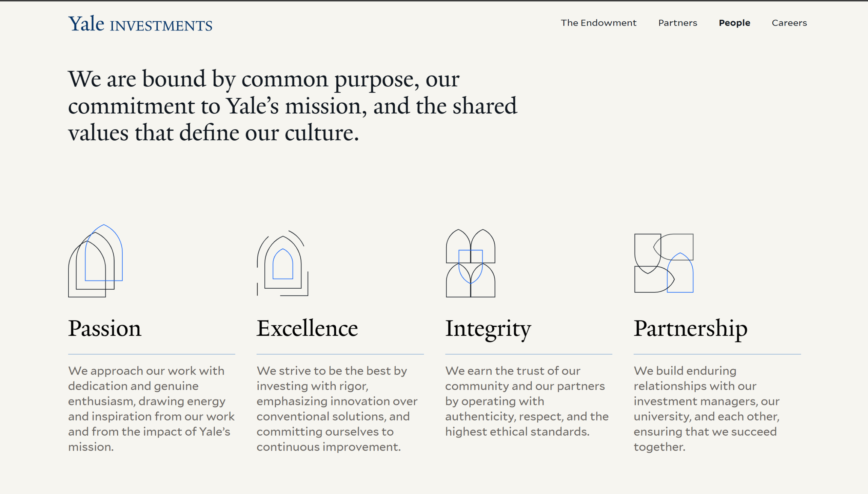Click the Integrity description paragraph
Viewport: 868px width, 494px height.
point(527,401)
